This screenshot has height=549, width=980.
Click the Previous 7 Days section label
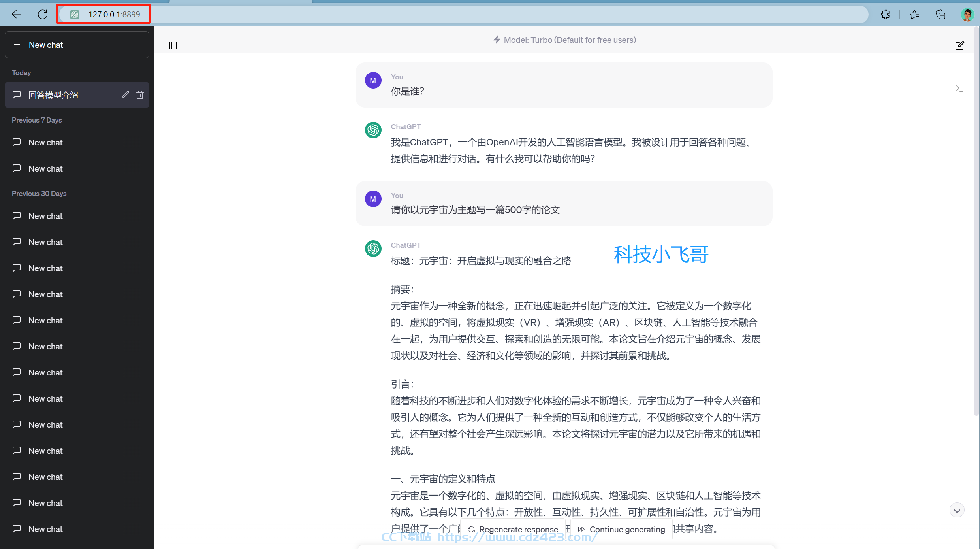pos(37,120)
